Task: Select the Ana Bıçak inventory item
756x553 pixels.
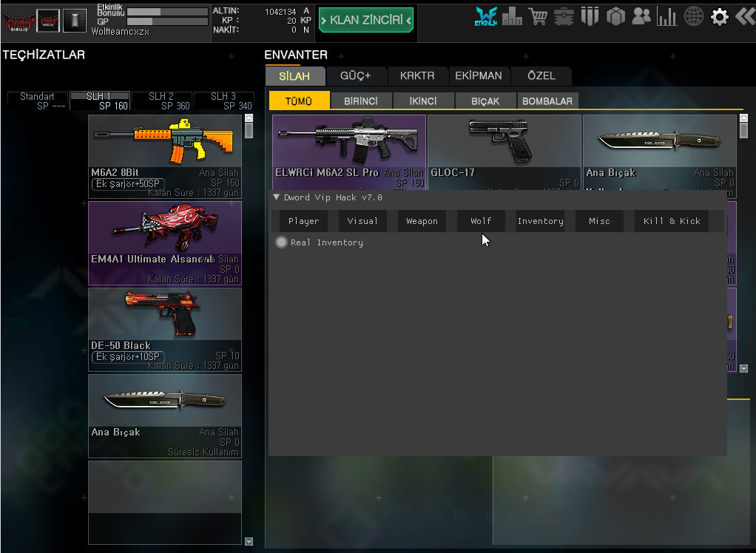Action: pos(660,152)
